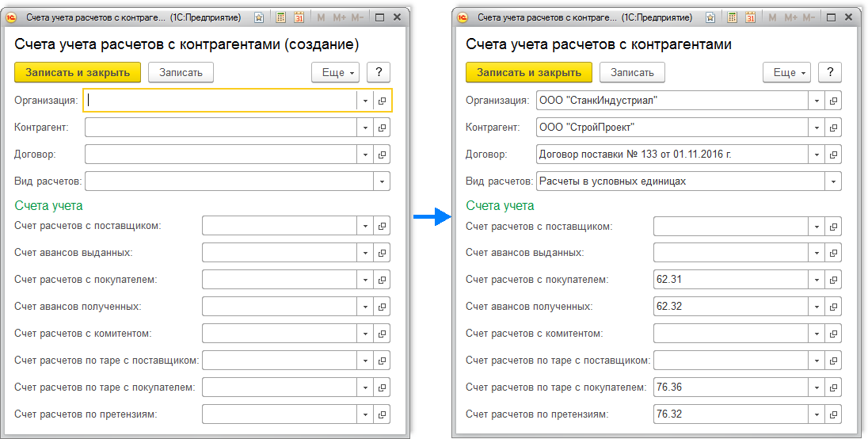Screen dimensions: 868x439
Task: Open the dropdown for account 62.32
Action: pyautogui.click(x=817, y=307)
